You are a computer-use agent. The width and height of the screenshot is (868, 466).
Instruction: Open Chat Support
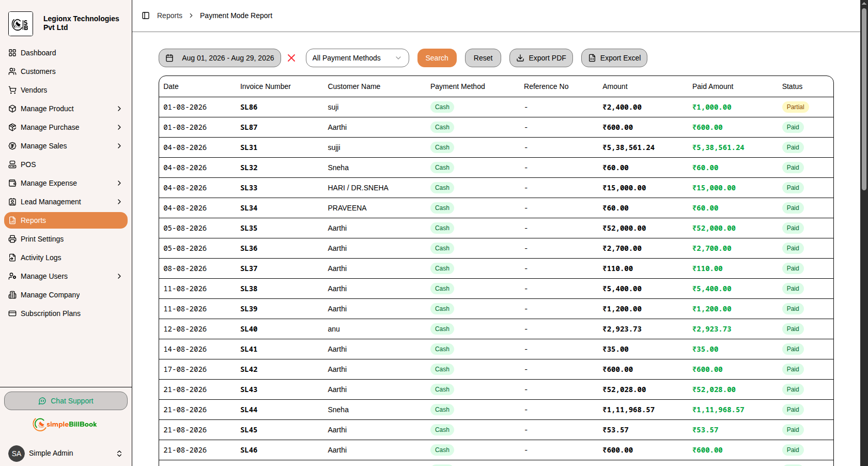[66, 401]
